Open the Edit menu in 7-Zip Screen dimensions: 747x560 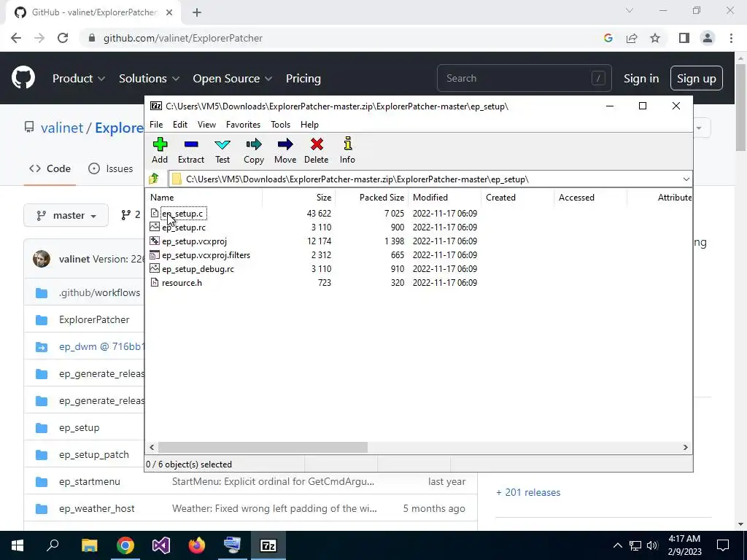[180, 124]
